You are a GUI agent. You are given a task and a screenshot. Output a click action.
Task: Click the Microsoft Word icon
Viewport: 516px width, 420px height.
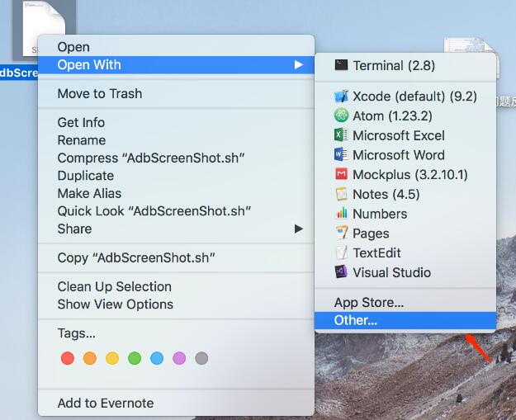[x=341, y=154]
